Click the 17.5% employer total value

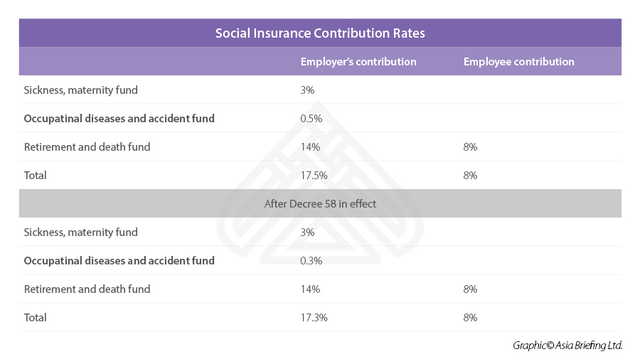314,176
